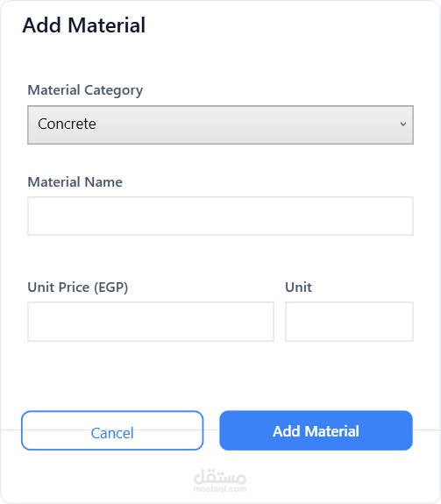This screenshot has height=504, width=441.
Task: Place cursor in empty field under Material Name
Action: pos(221,216)
